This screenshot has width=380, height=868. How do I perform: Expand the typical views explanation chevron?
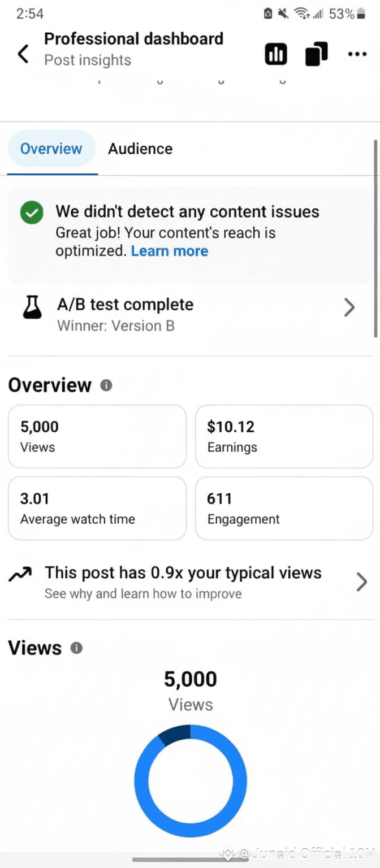coord(361,581)
